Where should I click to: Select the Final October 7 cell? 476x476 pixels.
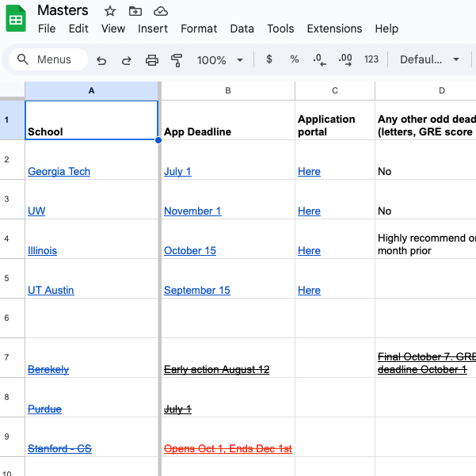click(425, 358)
